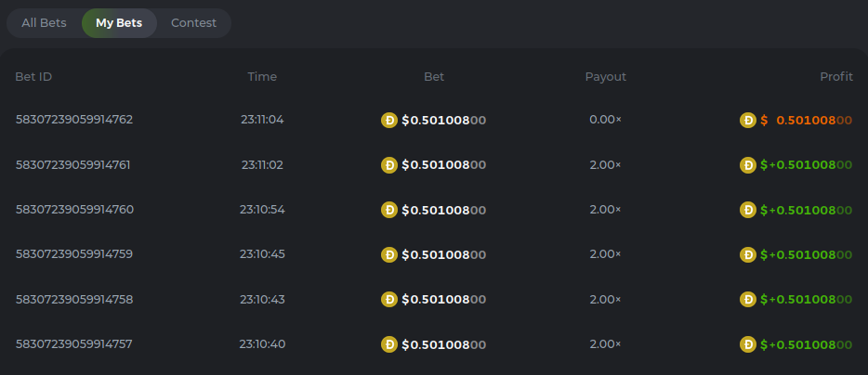This screenshot has height=375, width=868.
Task: Click Dogecoin icon in 23:10:43 bet amount
Action: 389,300
